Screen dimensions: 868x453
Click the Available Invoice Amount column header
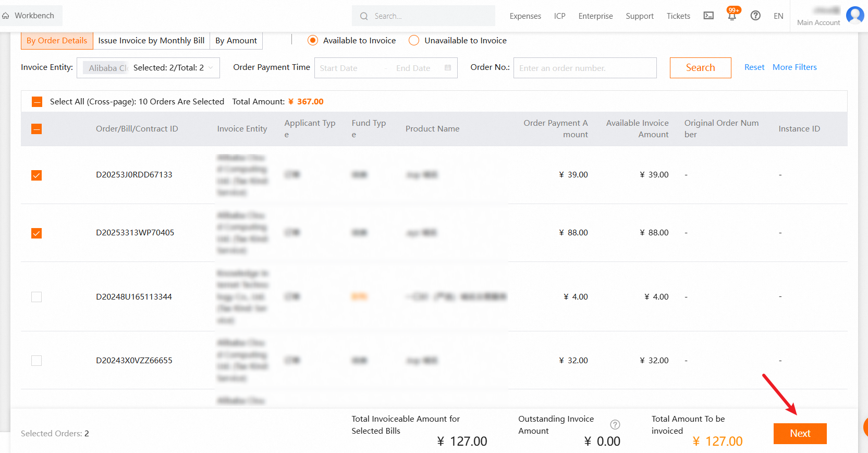click(x=637, y=129)
